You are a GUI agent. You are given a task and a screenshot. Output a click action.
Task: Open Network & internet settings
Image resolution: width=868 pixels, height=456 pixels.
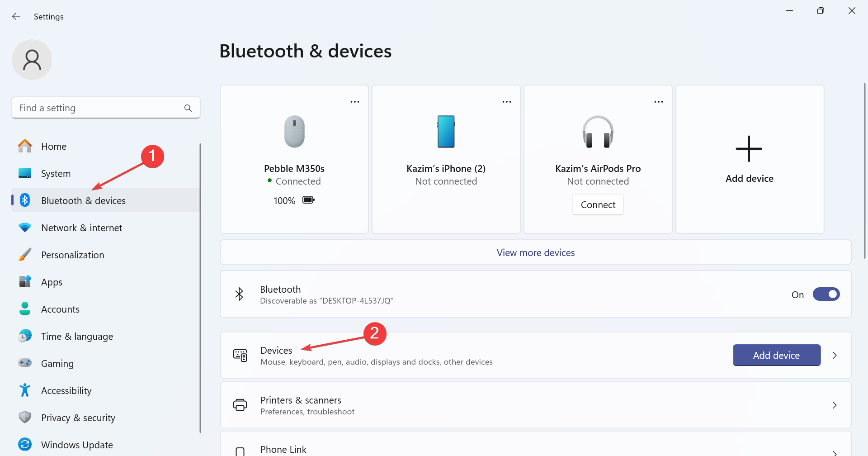tap(81, 228)
